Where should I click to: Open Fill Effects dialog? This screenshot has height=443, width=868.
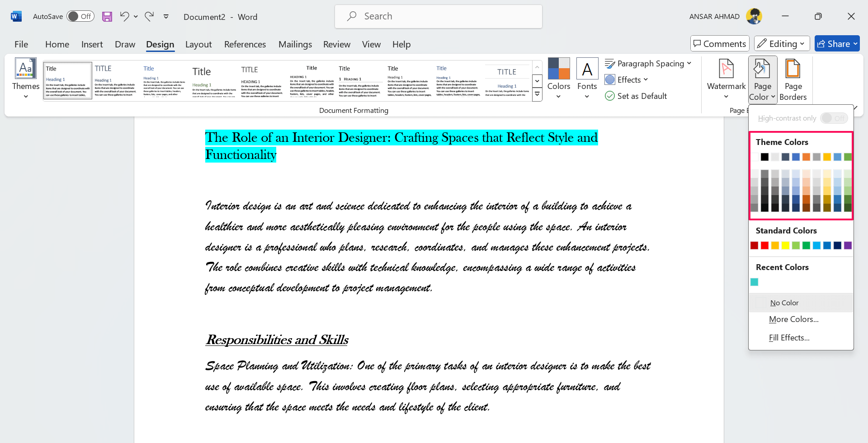(801, 338)
